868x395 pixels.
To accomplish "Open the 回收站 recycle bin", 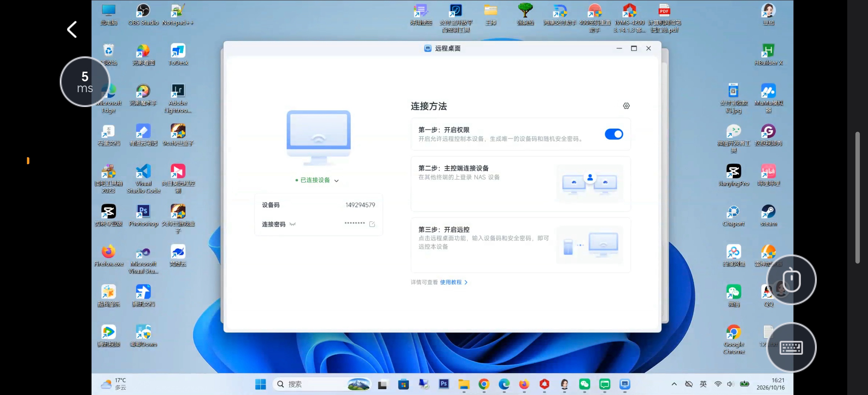I will 108,55.
